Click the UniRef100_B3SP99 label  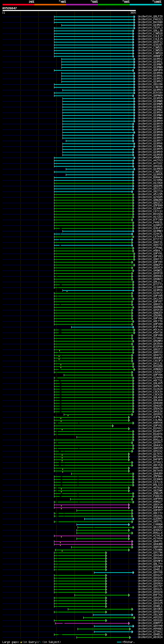[x=150, y=347]
